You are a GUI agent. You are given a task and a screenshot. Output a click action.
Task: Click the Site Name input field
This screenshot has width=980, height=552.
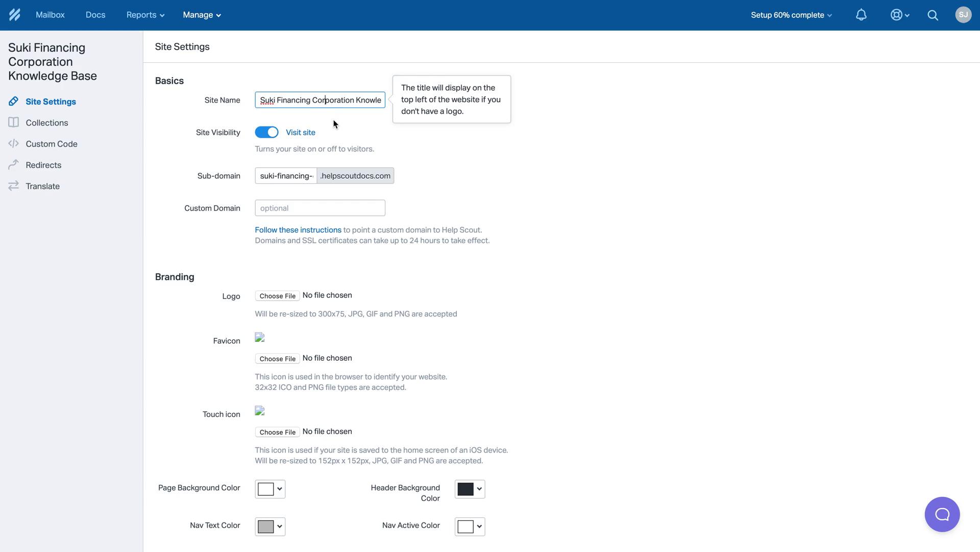320,100
